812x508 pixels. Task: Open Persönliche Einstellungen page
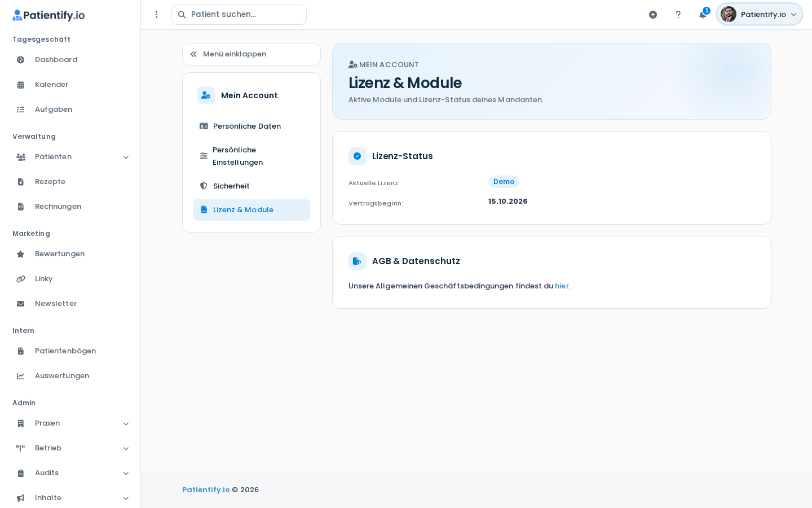[251, 156]
